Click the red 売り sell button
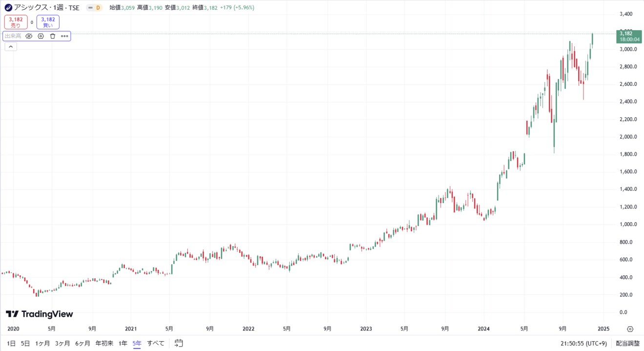The image size is (644, 351). click(16, 22)
